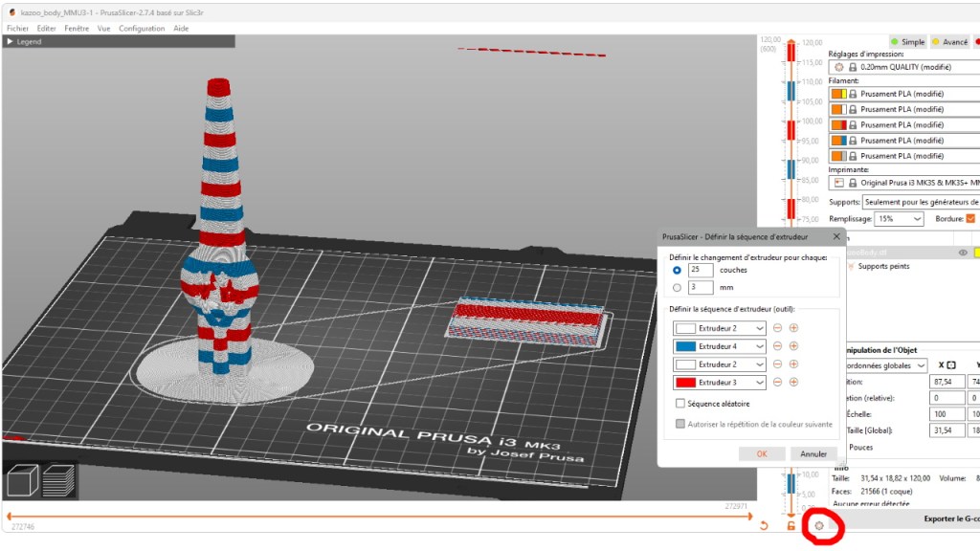The image size is (980, 551).
Task: Click the minus icon next to Extrudeur 3
Action: point(777,383)
